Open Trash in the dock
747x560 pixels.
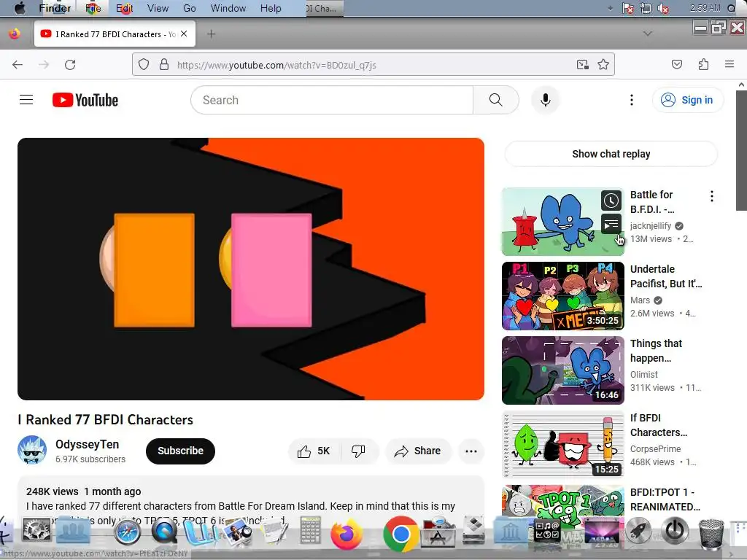click(x=711, y=533)
